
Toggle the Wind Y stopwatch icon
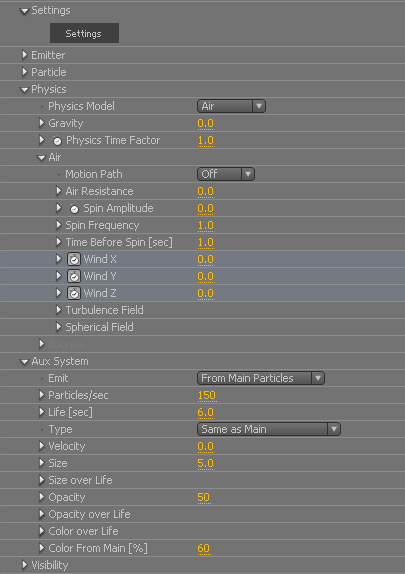click(74, 276)
